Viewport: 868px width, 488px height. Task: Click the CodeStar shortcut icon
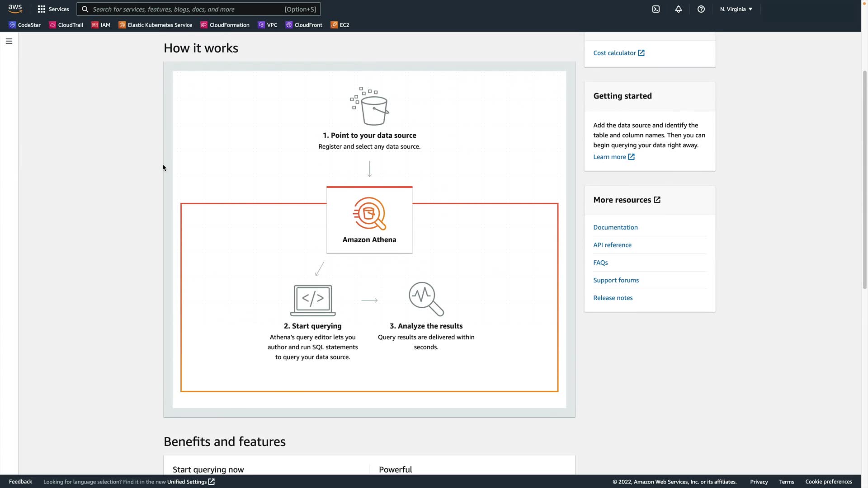(12, 25)
